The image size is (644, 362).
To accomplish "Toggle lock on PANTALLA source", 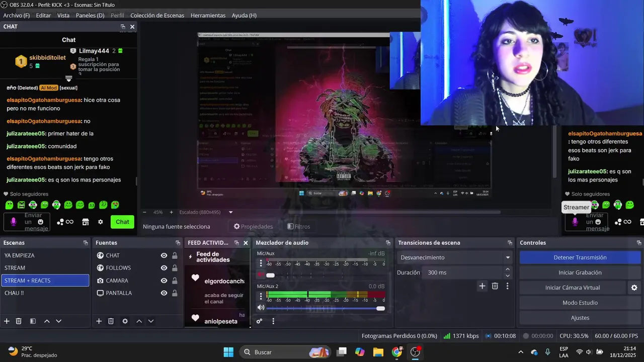I will pos(175,293).
